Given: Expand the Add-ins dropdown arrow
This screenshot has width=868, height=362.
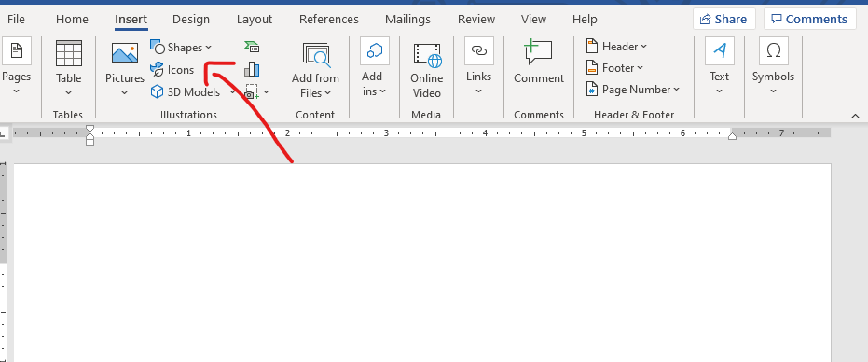Looking at the screenshot, I should pos(383,91).
